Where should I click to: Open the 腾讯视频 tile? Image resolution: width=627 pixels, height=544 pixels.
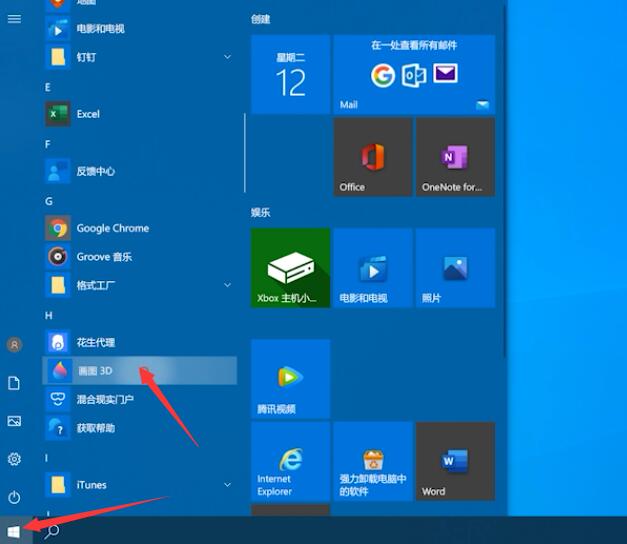(291, 379)
